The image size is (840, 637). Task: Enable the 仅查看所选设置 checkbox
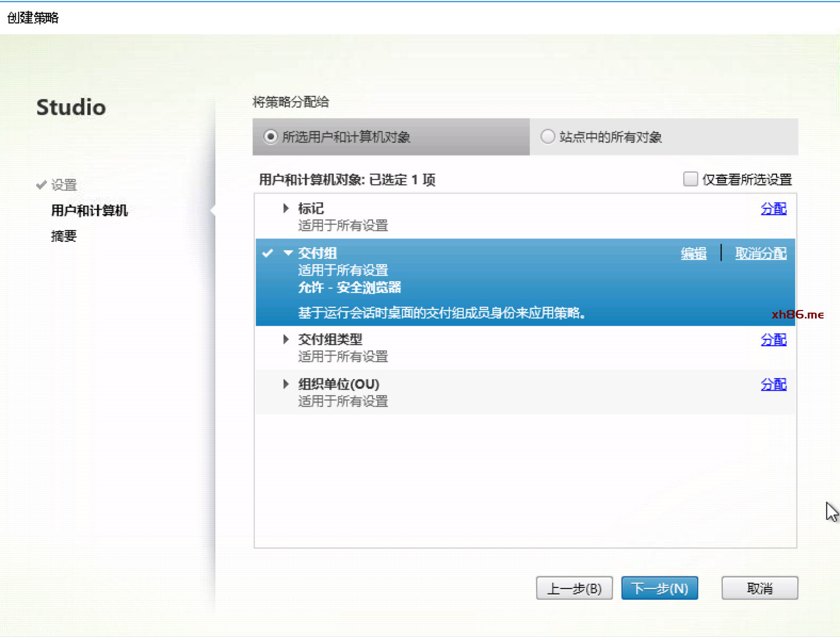click(x=690, y=179)
